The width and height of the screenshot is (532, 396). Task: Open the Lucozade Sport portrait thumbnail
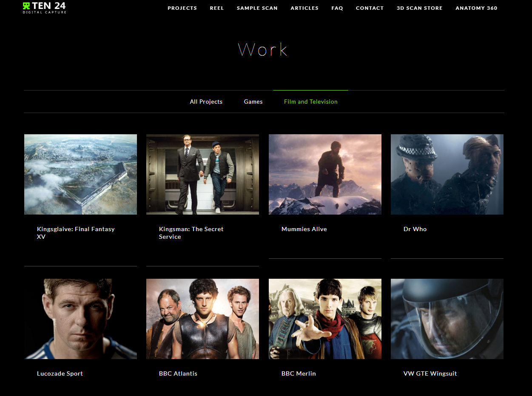pyautogui.click(x=80, y=319)
